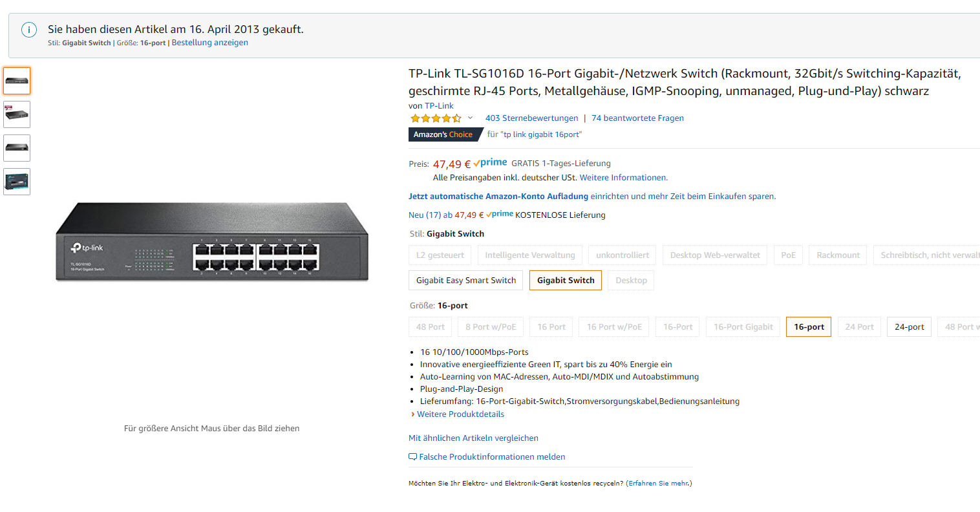Viewport: 980px width, 512px height.
Task: Select the second product thumbnail
Action: pyautogui.click(x=17, y=114)
